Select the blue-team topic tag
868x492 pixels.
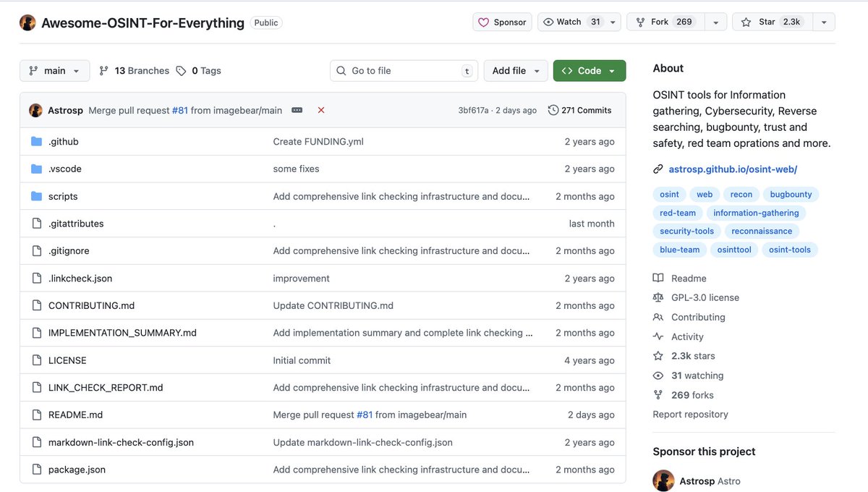pyautogui.click(x=680, y=250)
